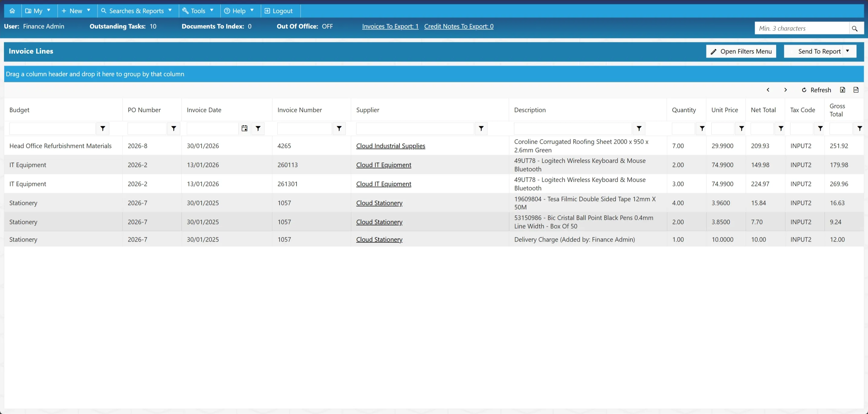Click the Budget filter text field
The width and height of the screenshot is (868, 414).
pos(52,128)
